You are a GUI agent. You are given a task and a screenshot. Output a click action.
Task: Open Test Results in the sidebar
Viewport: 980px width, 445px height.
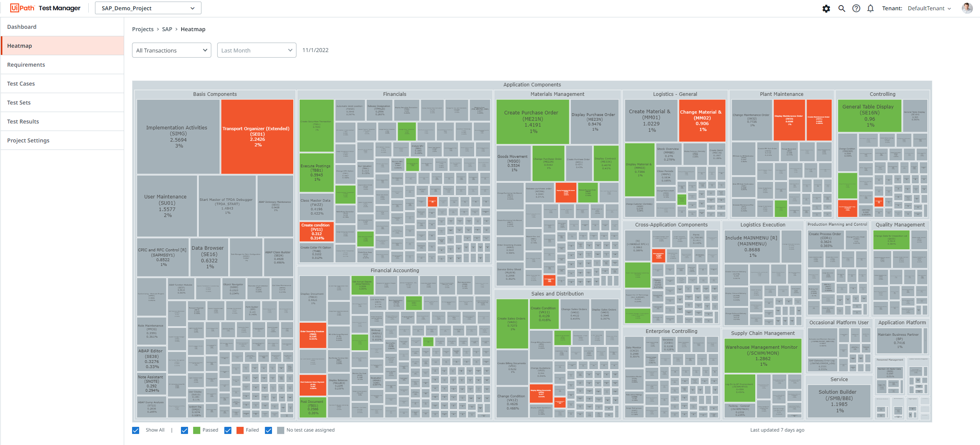(62, 122)
